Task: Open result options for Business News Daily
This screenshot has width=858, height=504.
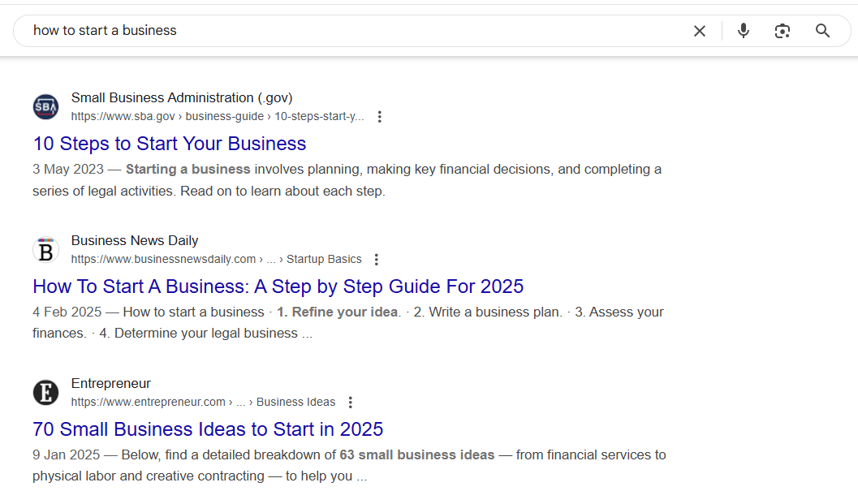Action: click(376, 259)
